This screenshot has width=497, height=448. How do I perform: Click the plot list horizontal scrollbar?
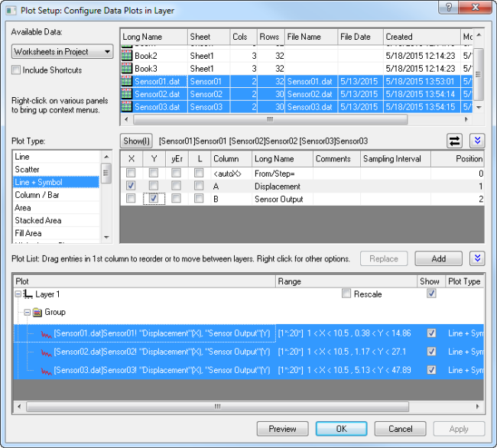(229, 407)
